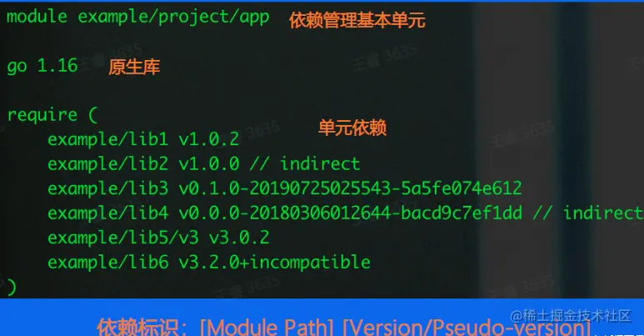Click the require ( keyword
The width and height of the screenshot is (644, 336).
[x=52, y=115]
